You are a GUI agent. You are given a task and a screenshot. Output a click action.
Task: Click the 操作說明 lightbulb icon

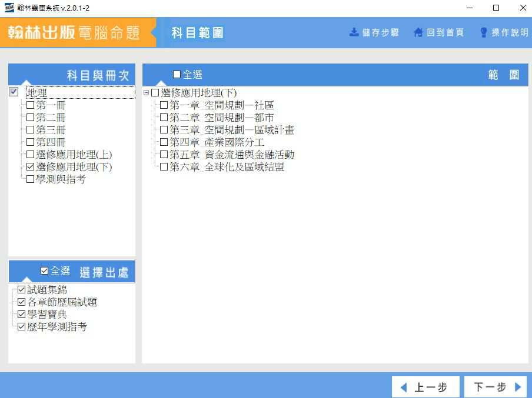pyautogui.click(x=484, y=32)
